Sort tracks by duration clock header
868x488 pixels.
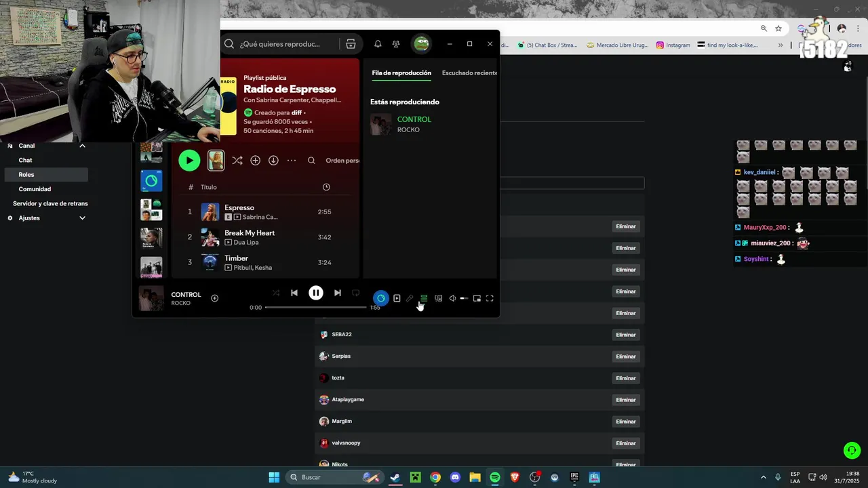click(x=326, y=187)
